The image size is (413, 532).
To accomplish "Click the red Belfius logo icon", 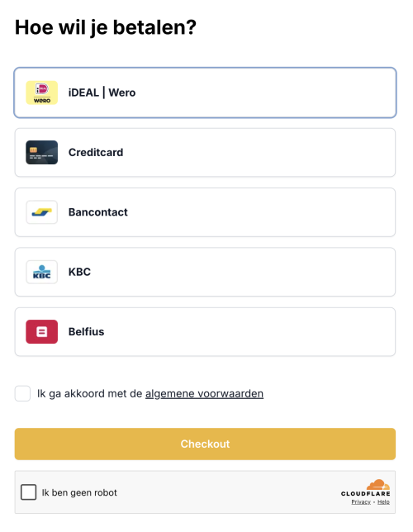I will coord(42,331).
